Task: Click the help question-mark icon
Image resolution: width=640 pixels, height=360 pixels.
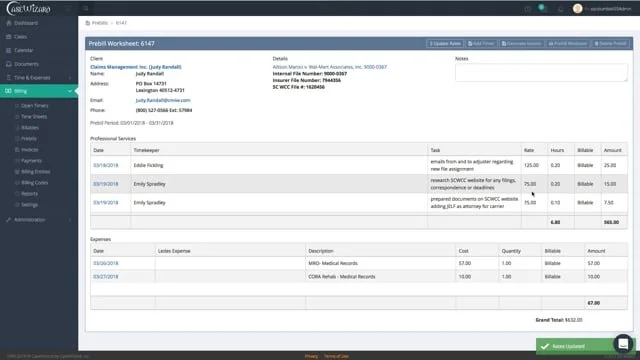Action: 528,9
